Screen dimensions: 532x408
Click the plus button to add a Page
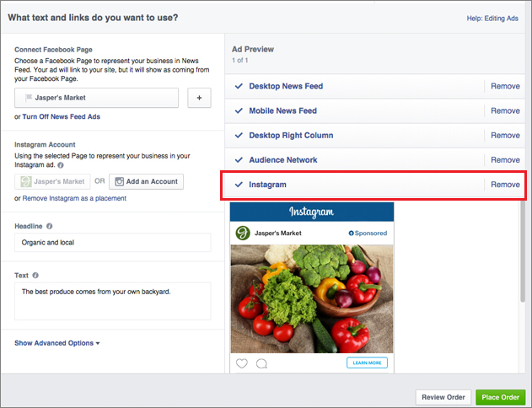tap(199, 98)
